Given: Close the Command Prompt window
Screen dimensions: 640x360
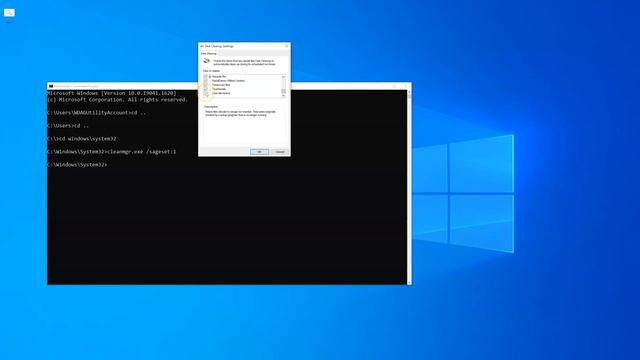Looking at the screenshot, I should (405, 86).
